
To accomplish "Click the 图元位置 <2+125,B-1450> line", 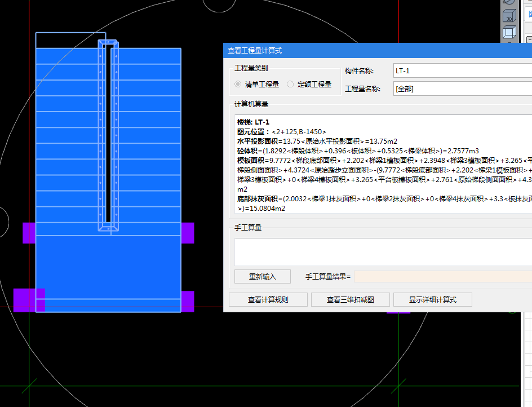I will [282, 132].
